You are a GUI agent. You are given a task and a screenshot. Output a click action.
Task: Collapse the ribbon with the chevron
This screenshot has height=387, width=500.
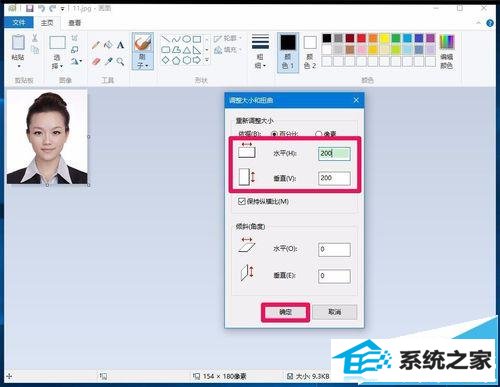click(478, 23)
